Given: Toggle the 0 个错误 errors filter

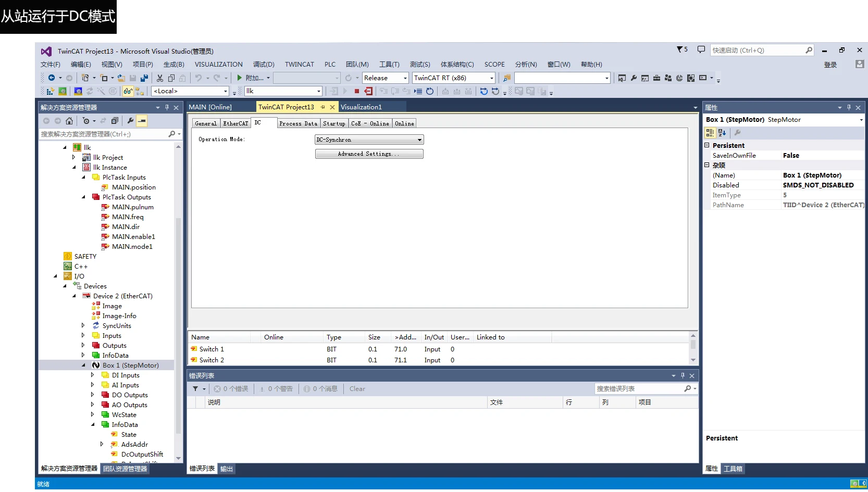Looking at the screenshot, I should [231, 389].
